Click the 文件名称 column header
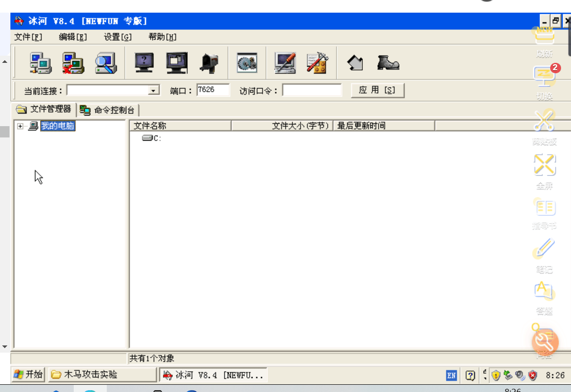The image size is (571, 392). [x=180, y=126]
